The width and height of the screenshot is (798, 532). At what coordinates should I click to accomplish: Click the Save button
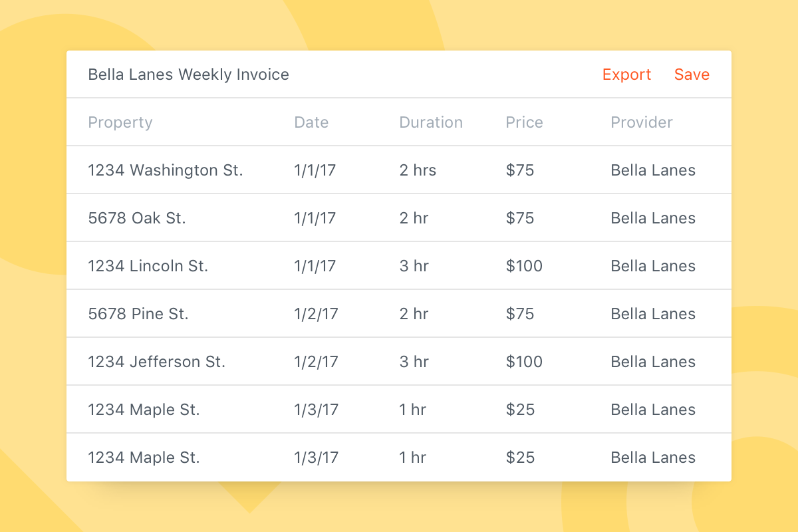coord(692,74)
